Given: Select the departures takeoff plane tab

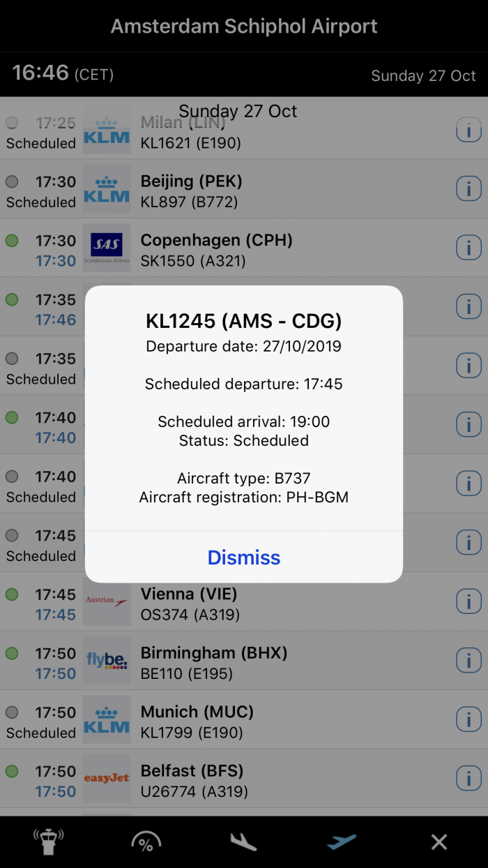Looking at the screenshot, I should [x=342, y=842].
